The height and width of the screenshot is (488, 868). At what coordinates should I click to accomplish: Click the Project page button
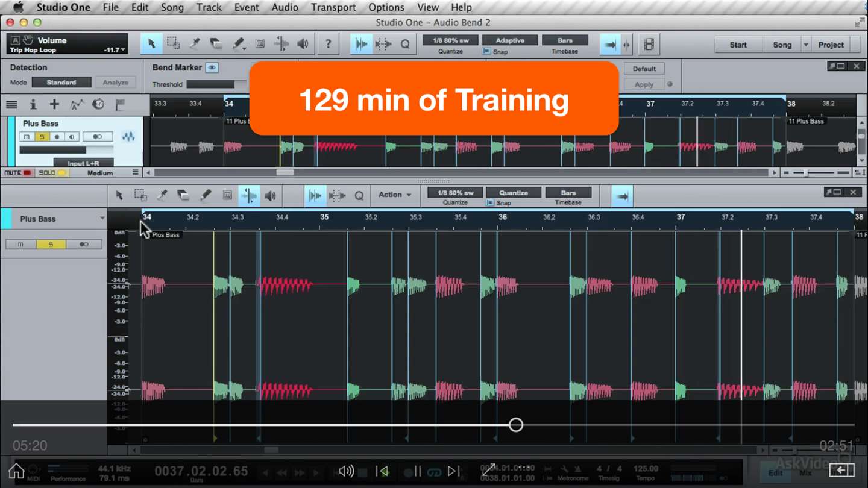point(831,45)
